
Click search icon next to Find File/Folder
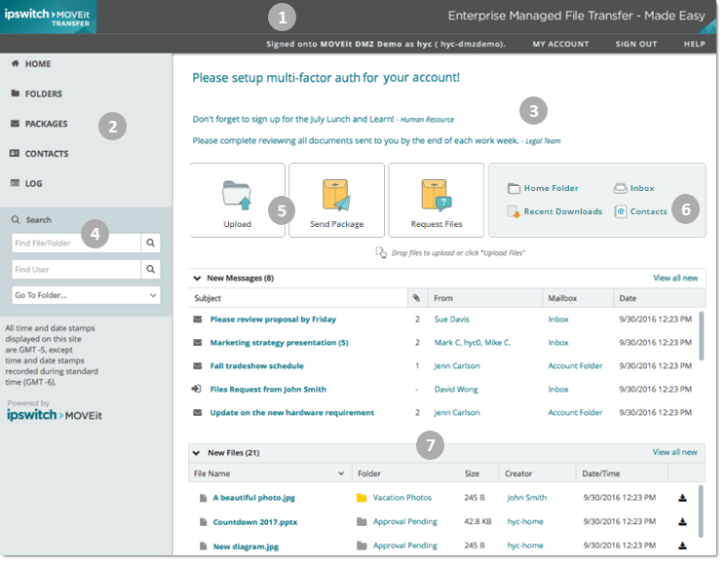[150, 244]
